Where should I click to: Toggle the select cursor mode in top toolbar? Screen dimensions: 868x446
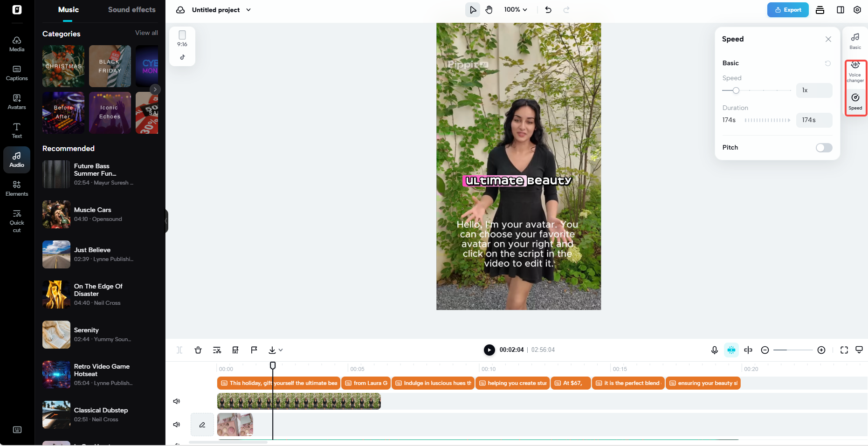473,9
